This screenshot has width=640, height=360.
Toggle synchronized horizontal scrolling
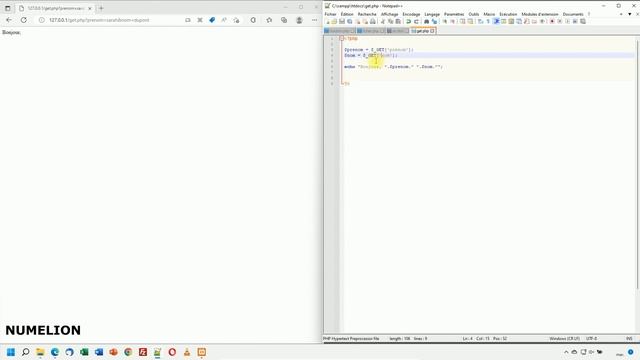(x=470, y=21)
